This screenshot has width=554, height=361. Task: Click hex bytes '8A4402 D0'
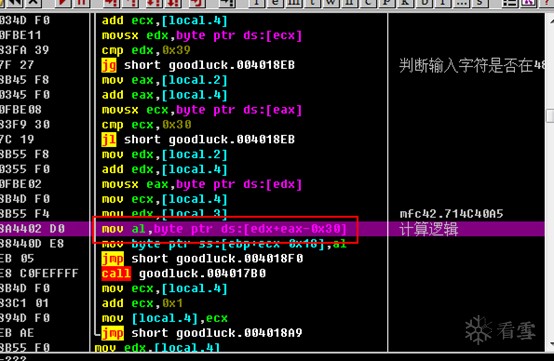point(32,229)
